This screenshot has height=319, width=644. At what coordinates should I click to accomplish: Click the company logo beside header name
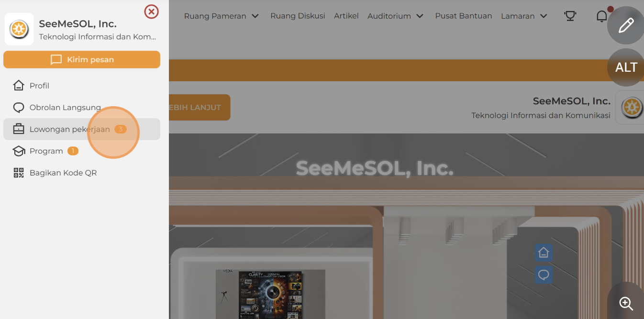[631, 108]
